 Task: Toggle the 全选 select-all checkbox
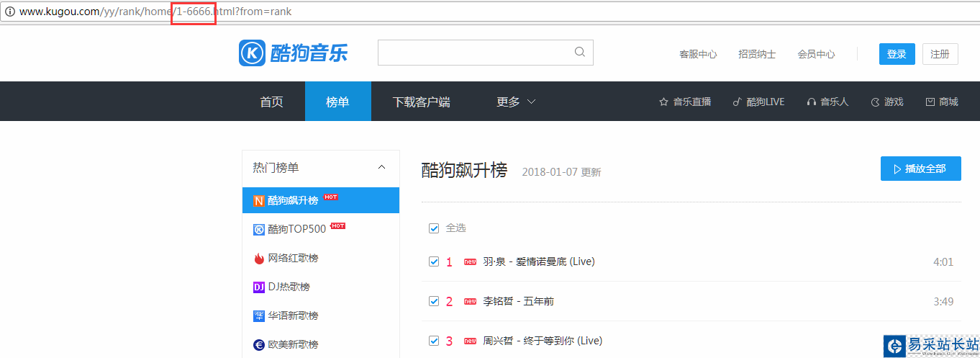point(434,228)
